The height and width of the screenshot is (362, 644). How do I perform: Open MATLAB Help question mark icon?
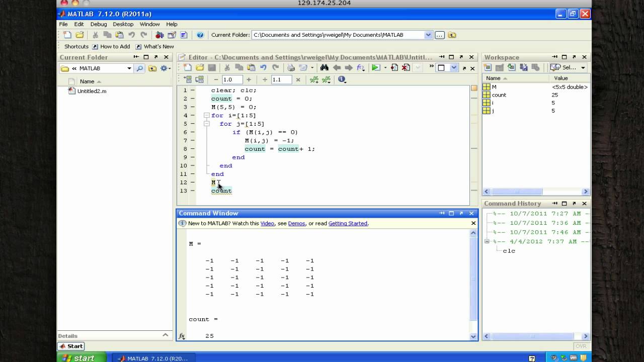[200, 35]
